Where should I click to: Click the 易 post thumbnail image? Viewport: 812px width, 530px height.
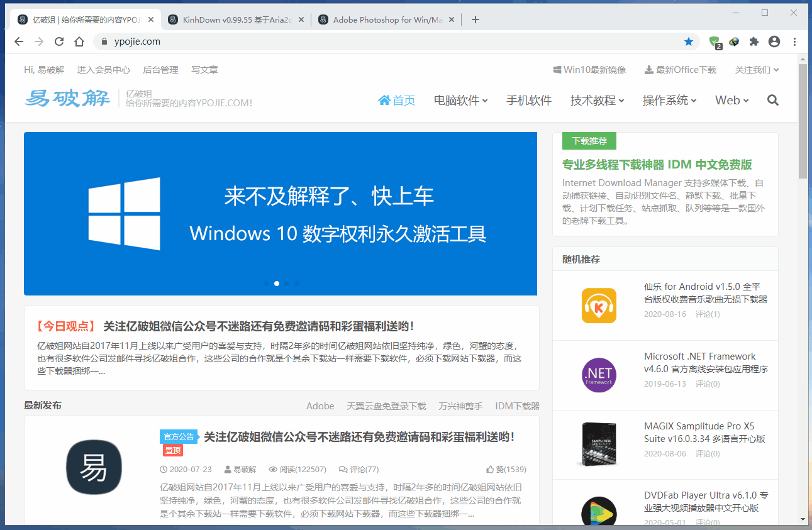(x=94, y=467)
